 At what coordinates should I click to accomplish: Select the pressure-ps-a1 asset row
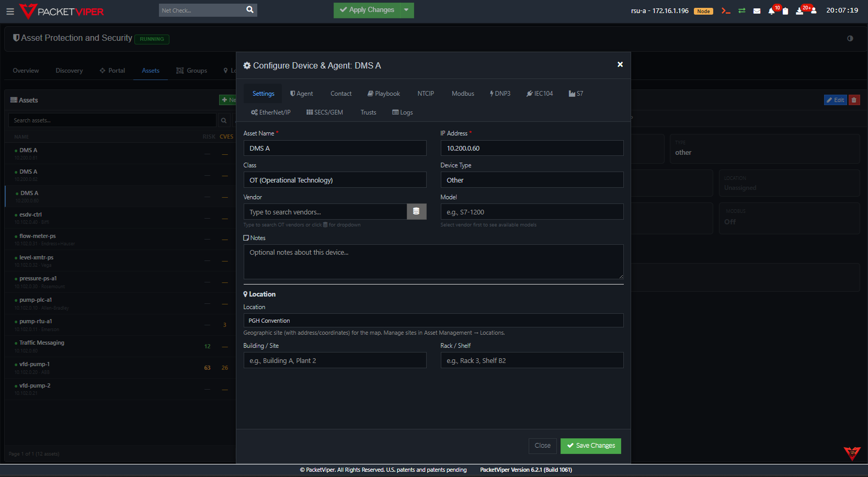pyautogui.click(x=120, y=282)
